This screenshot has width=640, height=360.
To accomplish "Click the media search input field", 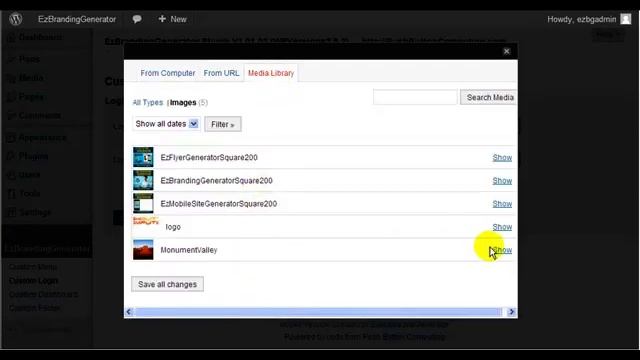I will pos(415,97).
